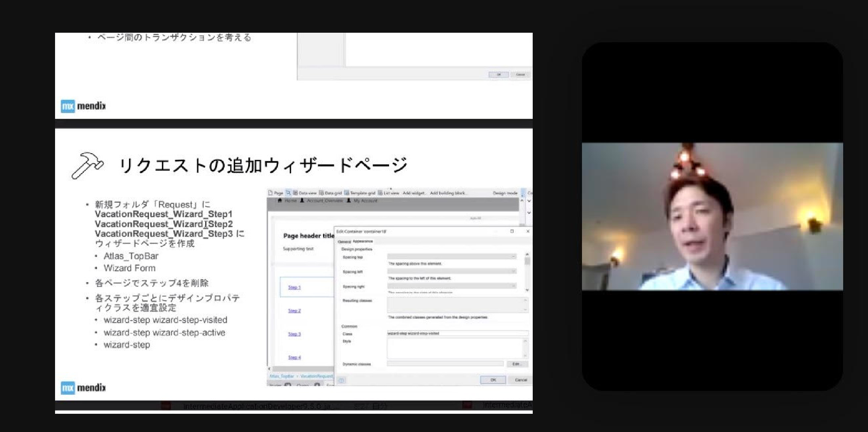Click inside the Class input field
868x432 pixels.
(x=457, y=333)
